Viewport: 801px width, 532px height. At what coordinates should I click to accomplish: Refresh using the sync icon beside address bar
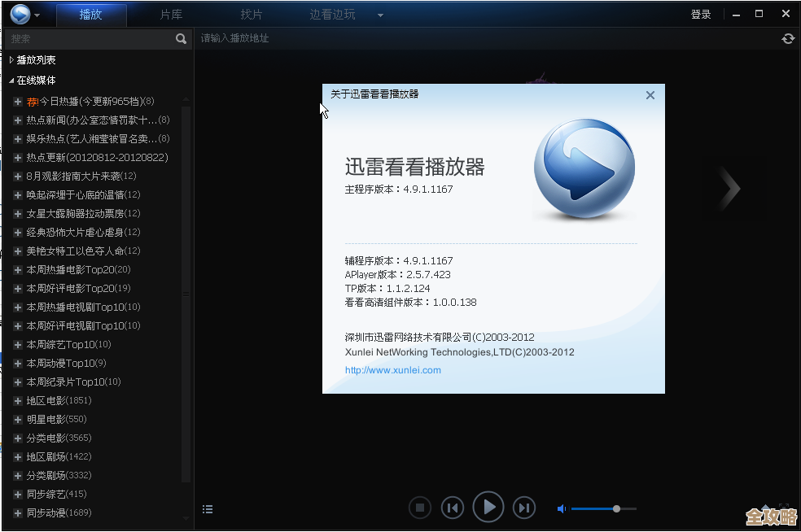pyautogui.click(x=788, y=38)
